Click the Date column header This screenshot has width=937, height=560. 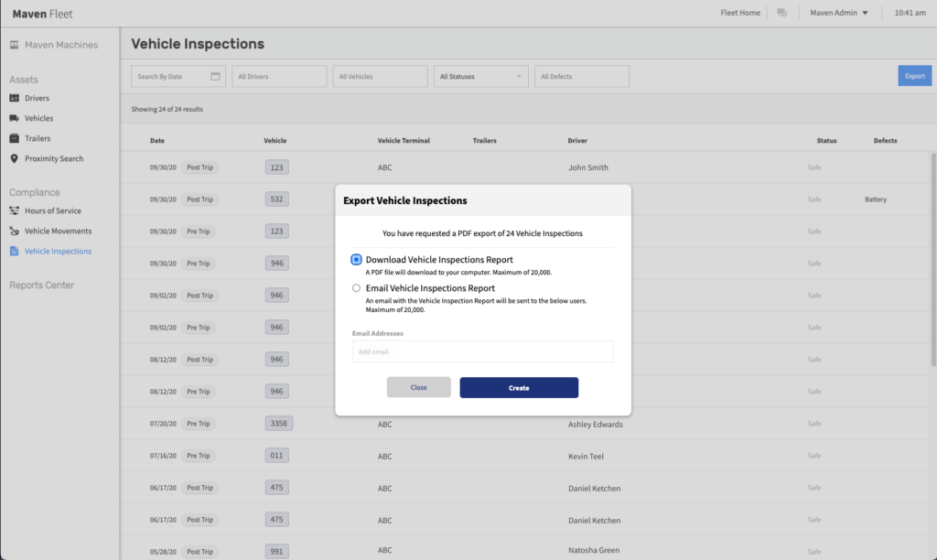[x=157, y=140]
